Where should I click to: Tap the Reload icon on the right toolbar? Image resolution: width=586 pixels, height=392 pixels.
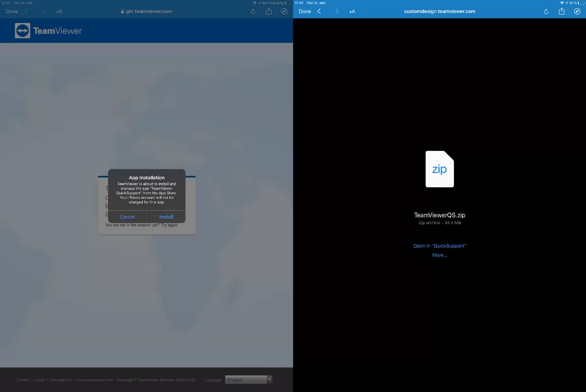(x=545, y=11)
